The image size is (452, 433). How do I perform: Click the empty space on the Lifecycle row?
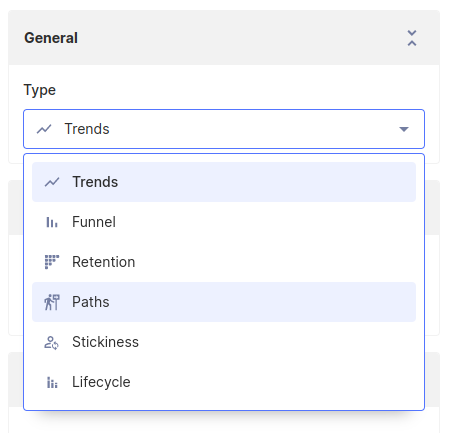273,382
